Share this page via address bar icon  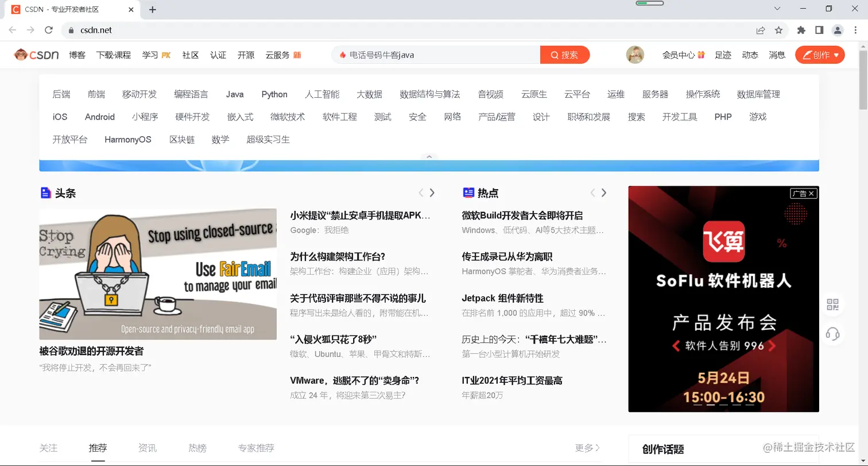tap(761, 30)
